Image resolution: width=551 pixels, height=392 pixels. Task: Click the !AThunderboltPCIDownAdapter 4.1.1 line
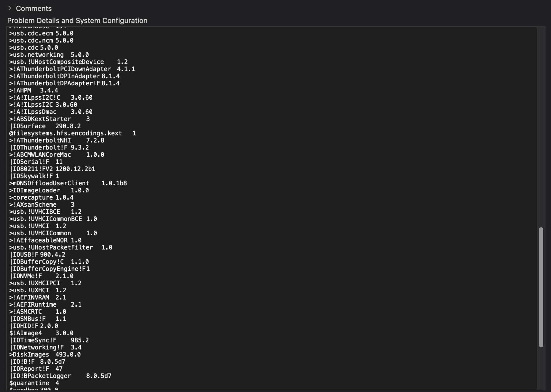72,69
